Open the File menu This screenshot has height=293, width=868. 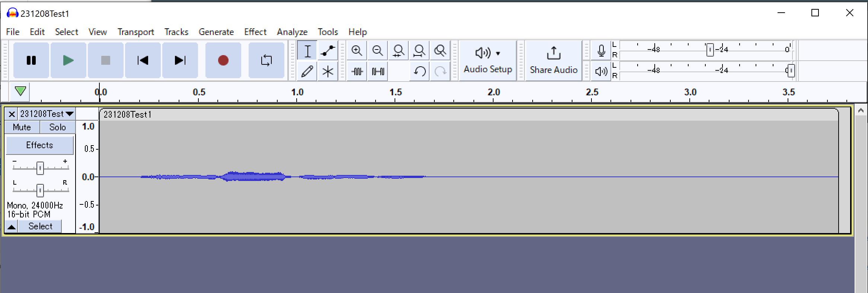tap(13, 32)
